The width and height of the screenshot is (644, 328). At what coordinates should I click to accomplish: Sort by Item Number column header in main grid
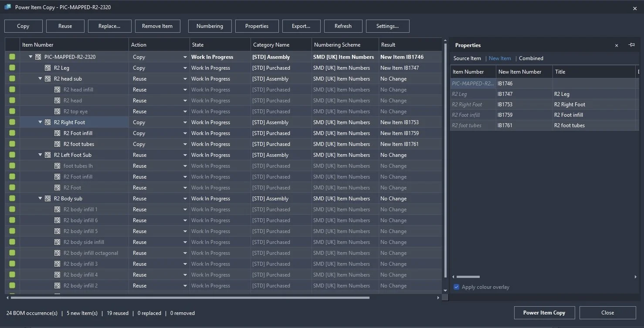pos(75,45)
